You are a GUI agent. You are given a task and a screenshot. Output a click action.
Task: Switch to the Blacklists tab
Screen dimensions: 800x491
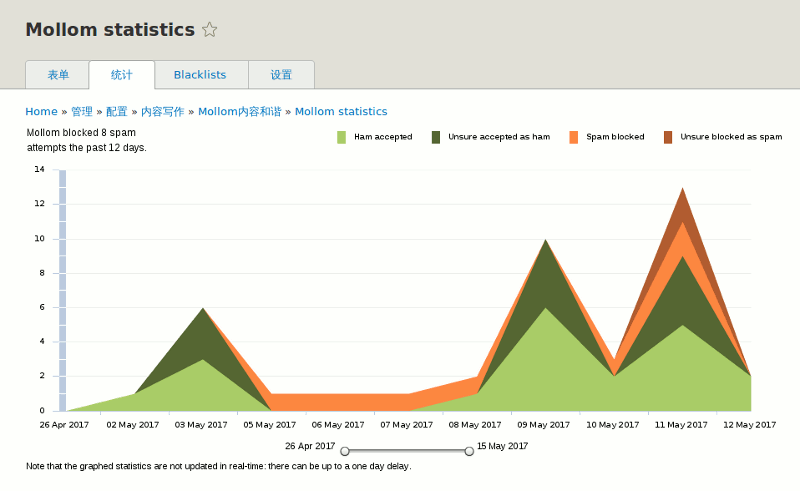coord(201,75)
